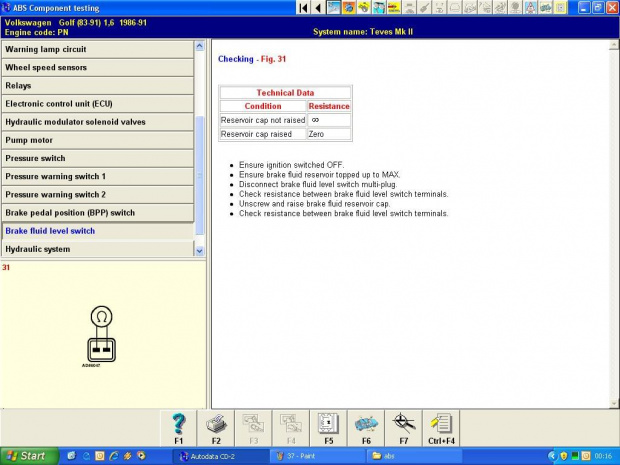Click the F2 printer icon
The image size is (620, 465).
(x=216, y=427)
